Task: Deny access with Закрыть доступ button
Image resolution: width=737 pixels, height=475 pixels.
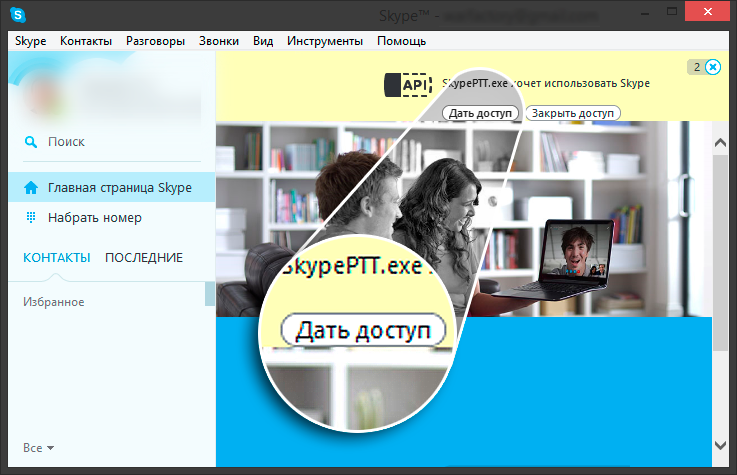Action: pyautogui.click(x=573, y=113)
